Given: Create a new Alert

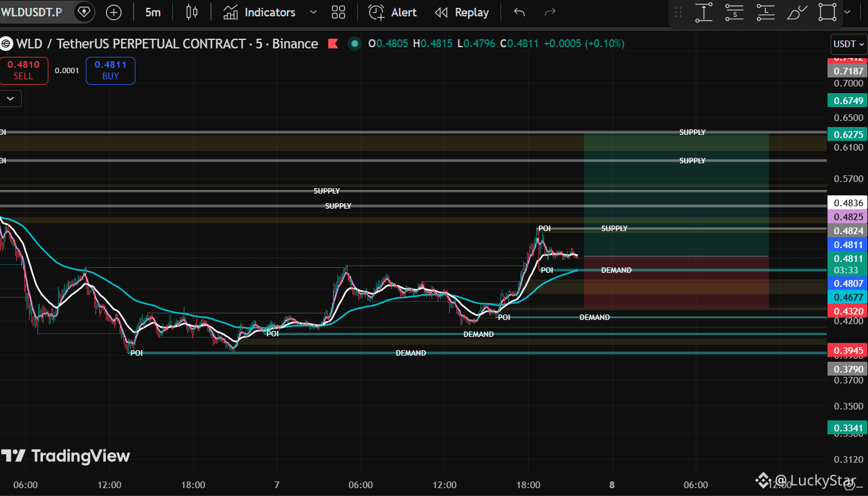Looking at the screenshot, I should [393, 12].
